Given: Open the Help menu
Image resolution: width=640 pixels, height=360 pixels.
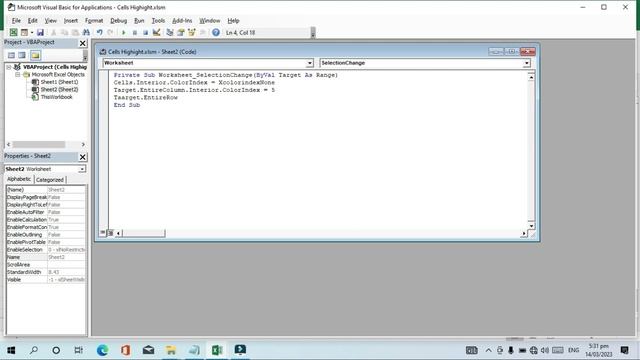Looking at the screenshot, I should pos(233,20).
